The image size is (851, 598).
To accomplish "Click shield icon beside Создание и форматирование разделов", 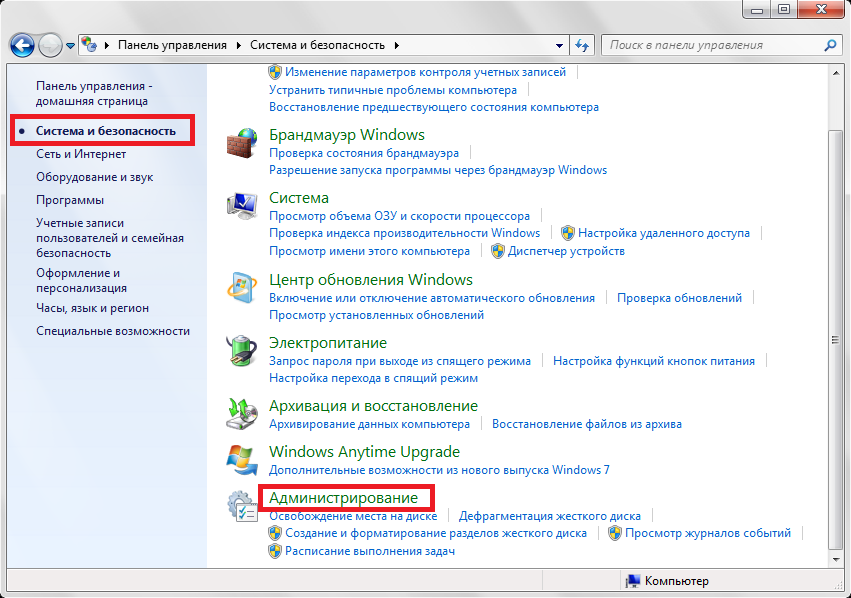I will pyautogui.click(x=275, y=533).
